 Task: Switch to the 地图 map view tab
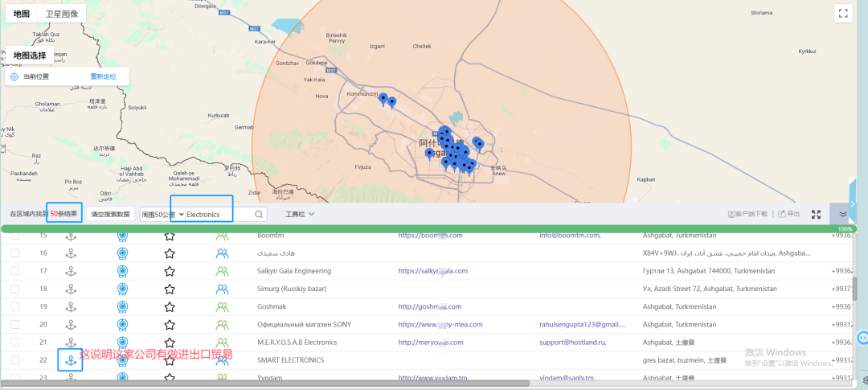pos(22,14)
